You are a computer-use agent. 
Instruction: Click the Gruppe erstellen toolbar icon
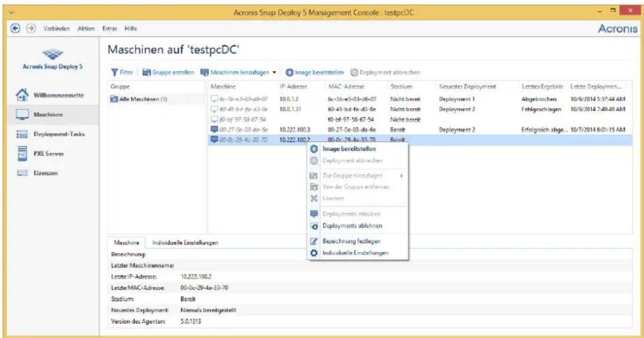click(x=147, y=72)
